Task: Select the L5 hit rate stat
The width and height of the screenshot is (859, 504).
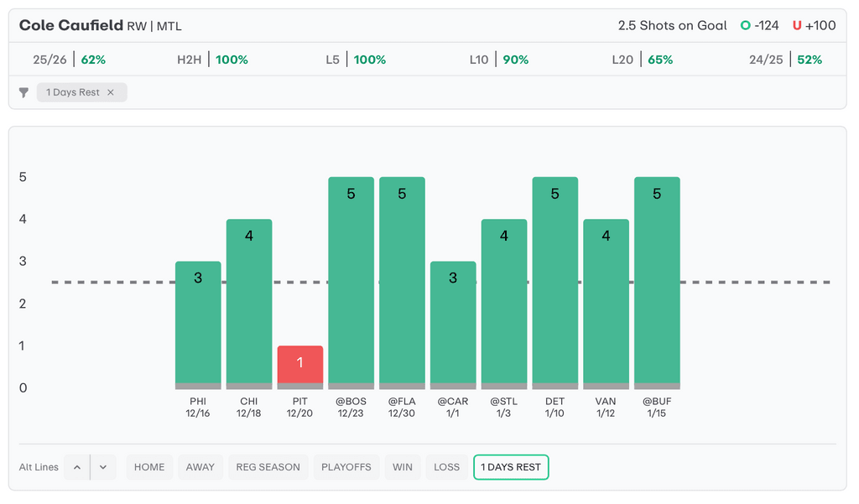Action: pos(356,60)
